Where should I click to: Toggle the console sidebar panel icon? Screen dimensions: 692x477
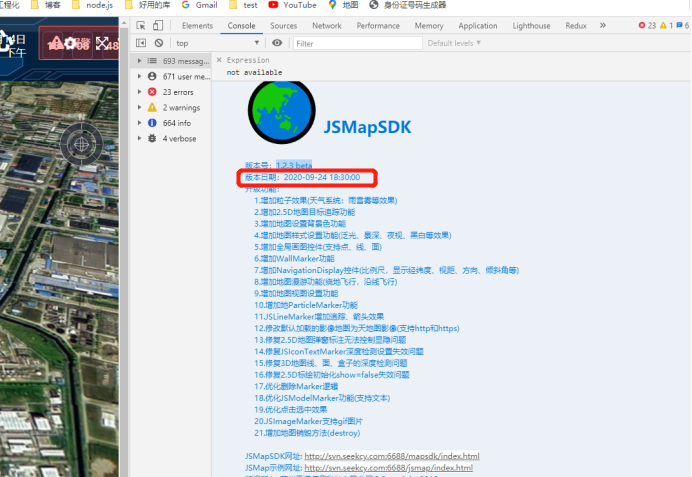click(x=141, y=43)
